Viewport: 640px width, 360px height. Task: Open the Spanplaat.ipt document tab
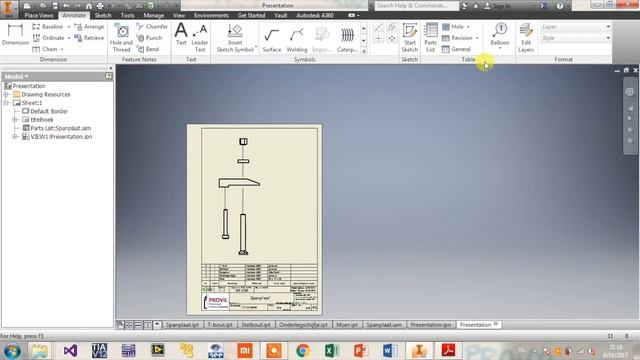[x=182, y=325]
